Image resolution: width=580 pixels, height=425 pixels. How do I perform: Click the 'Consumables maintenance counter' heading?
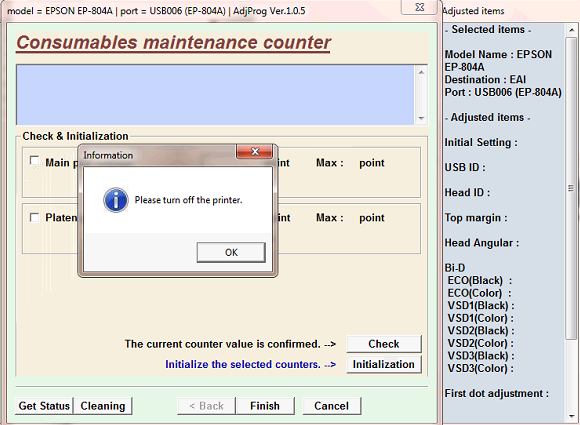point(173,42)
